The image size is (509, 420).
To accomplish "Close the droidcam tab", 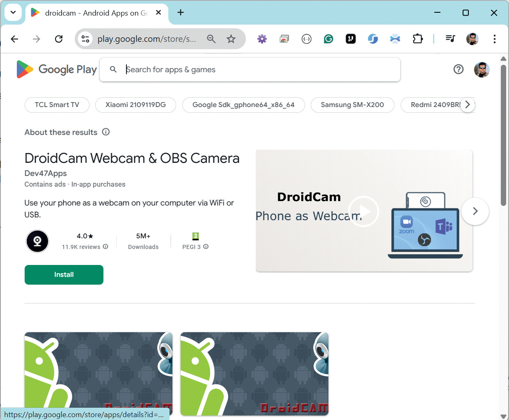I will pyautogui.click(x=158, y=13).
